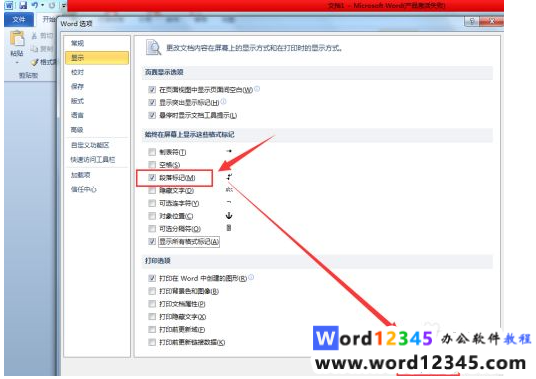
Task: Click info icon next to 显示突出显示标记
Action: pos(224,101)
